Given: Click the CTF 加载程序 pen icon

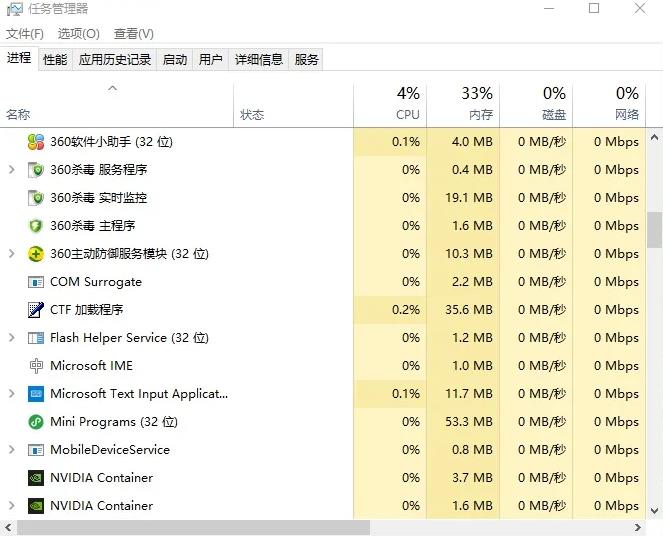Looking at the screenshot, I should [36, 310].
